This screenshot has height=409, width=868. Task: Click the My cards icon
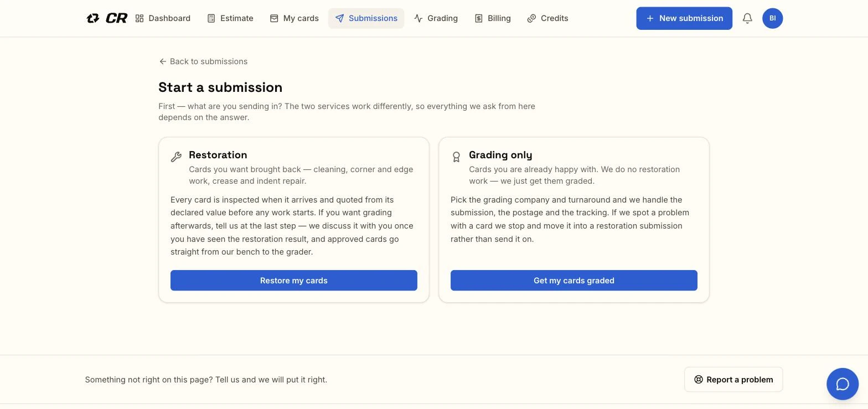click(274, 18)
